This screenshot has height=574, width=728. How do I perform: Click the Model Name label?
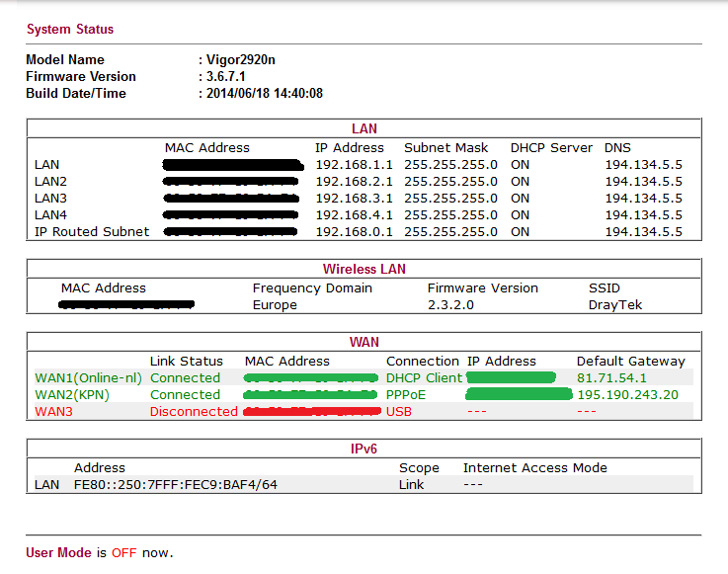[65, 60]
